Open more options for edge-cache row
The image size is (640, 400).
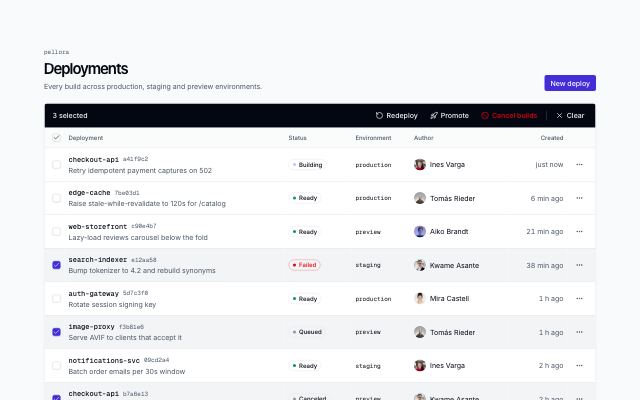(x=579, y=198)
